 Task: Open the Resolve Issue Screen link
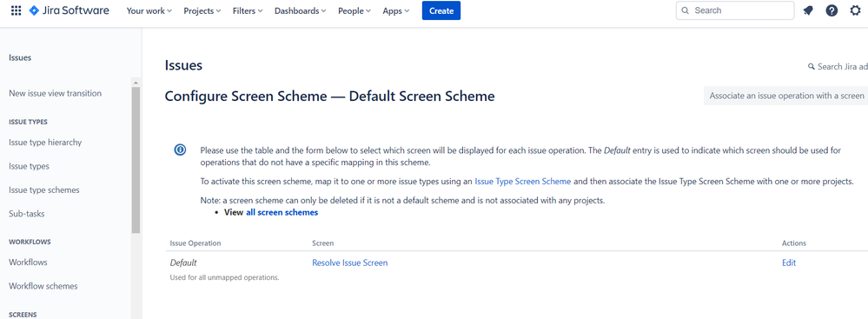coord(350,263)
